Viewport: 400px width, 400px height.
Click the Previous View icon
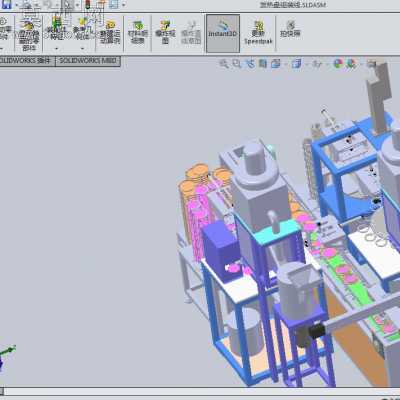coord(250,63)
